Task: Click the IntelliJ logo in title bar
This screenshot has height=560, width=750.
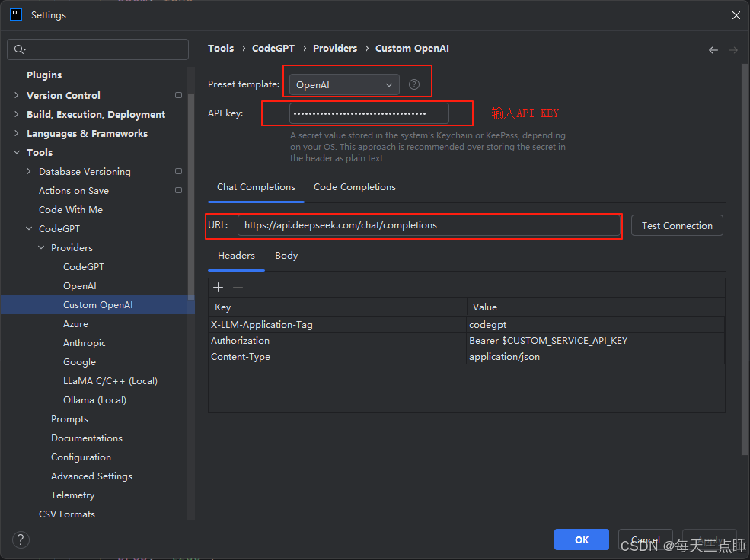Action: 16,14
